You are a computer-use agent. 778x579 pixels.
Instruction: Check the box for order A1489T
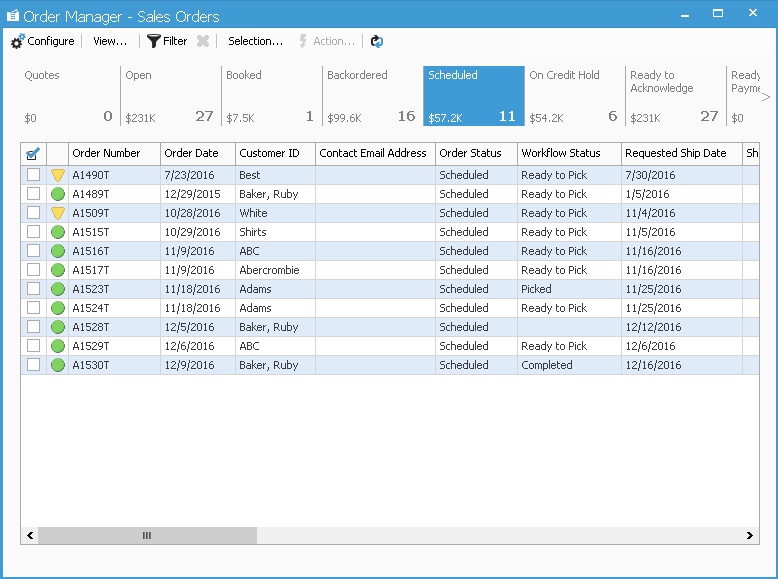click(x=33, y=193)
